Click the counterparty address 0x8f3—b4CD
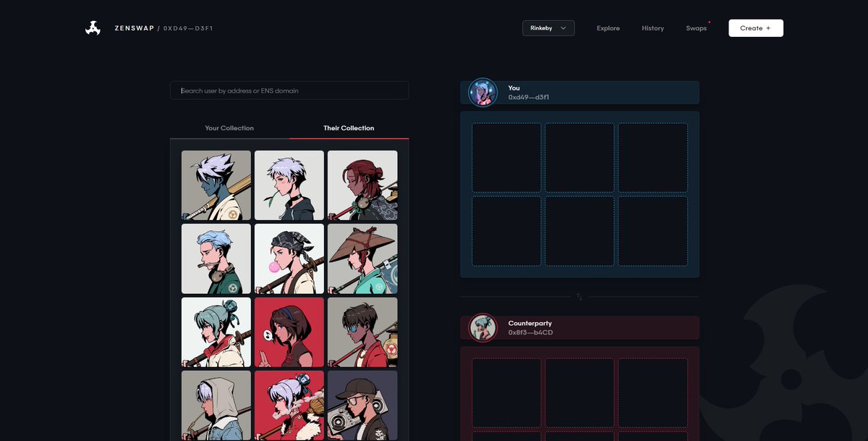 [530, 332]
